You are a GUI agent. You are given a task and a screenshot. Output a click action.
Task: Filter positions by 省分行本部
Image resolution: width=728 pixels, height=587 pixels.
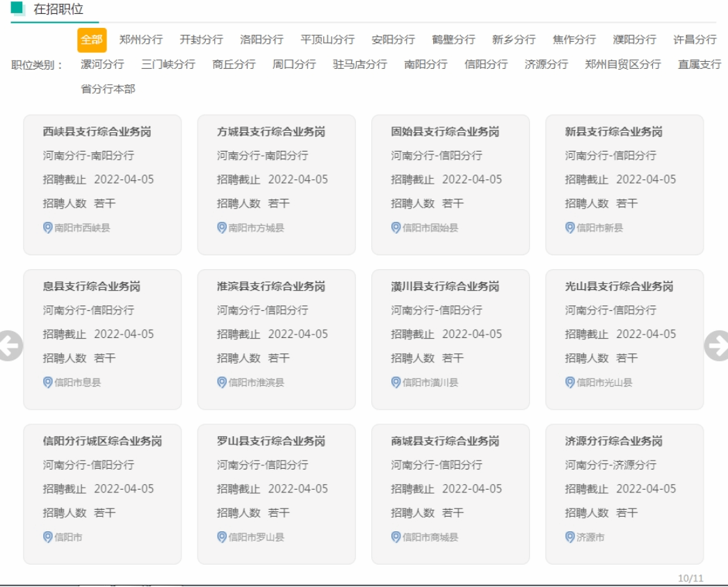108,89
